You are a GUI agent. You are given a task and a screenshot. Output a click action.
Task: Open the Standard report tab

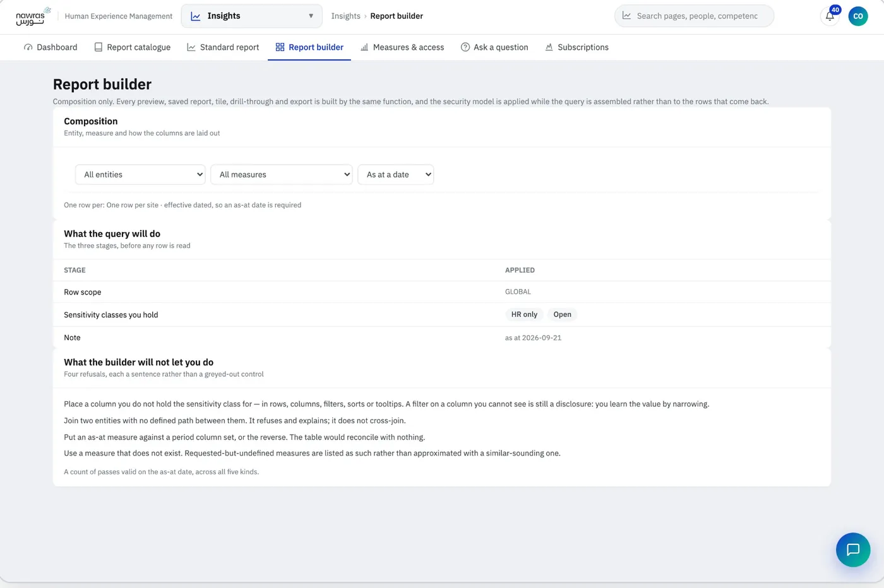(x=223, y=47)
